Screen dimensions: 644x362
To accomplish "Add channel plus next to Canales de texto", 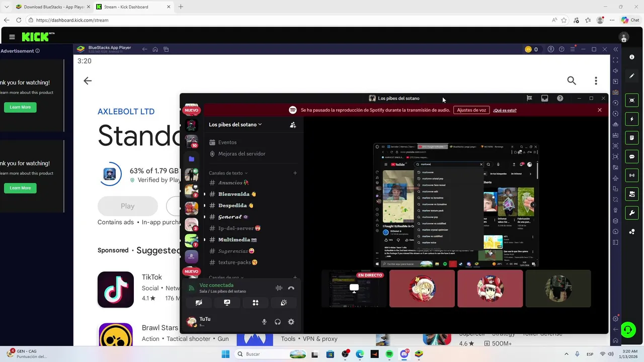I will pos(295,173).
